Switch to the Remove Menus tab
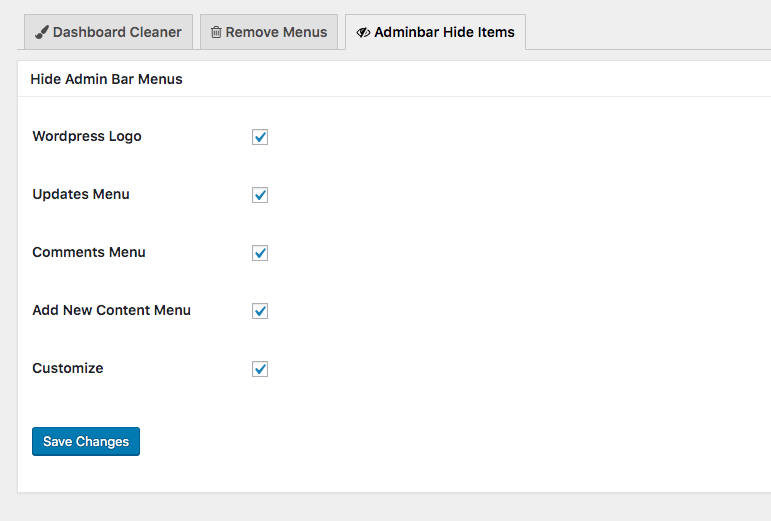The height and width of the screenshot is (521, 771). pyautogui.click(x=268, y=32)
